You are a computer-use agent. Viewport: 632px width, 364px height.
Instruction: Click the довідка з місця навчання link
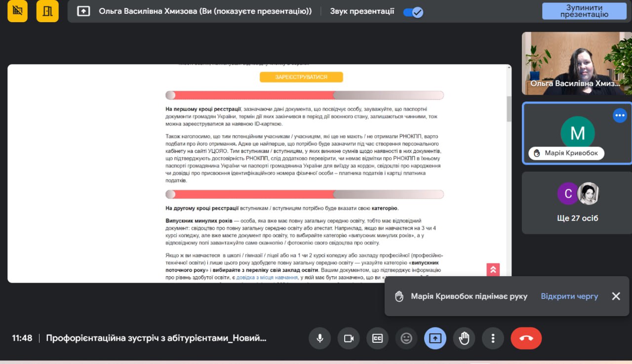267,278
